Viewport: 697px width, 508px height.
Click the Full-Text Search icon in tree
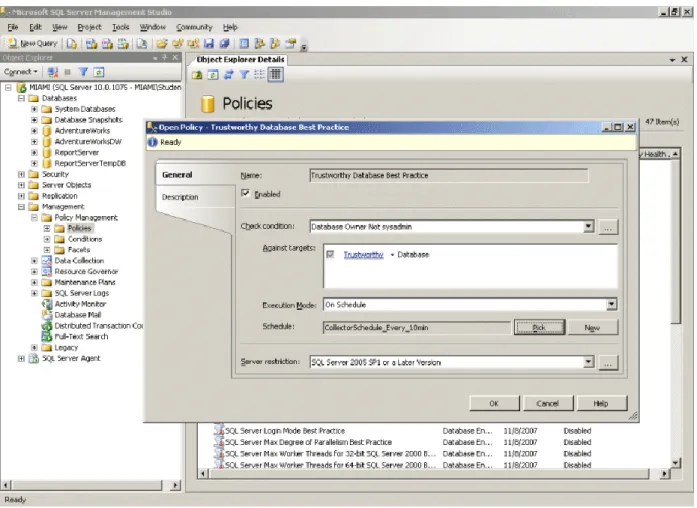click(x=47, y=336)
